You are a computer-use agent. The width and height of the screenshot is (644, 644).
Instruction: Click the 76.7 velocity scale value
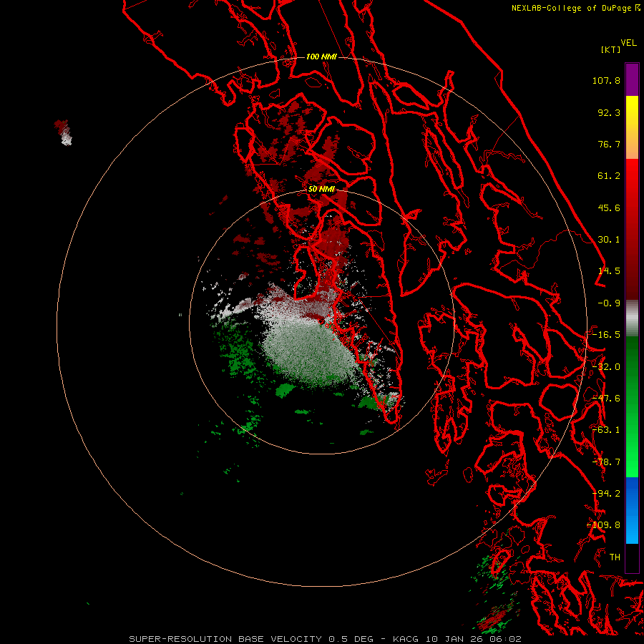(609, 144)
